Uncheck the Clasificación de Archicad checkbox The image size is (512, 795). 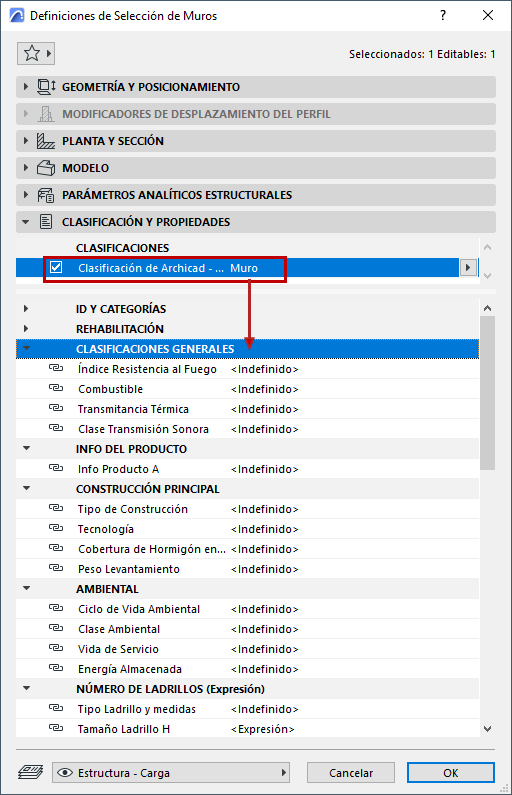56,267
